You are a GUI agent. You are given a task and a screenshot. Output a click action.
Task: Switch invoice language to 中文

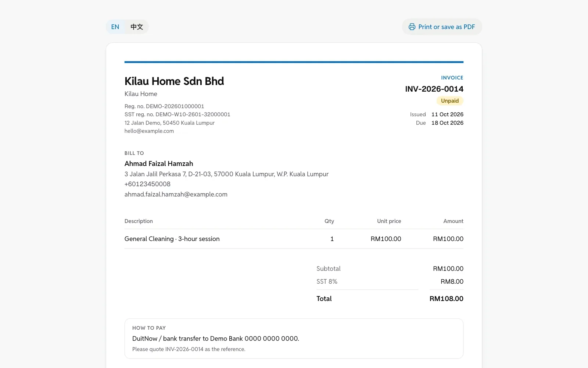coord(137,27)
